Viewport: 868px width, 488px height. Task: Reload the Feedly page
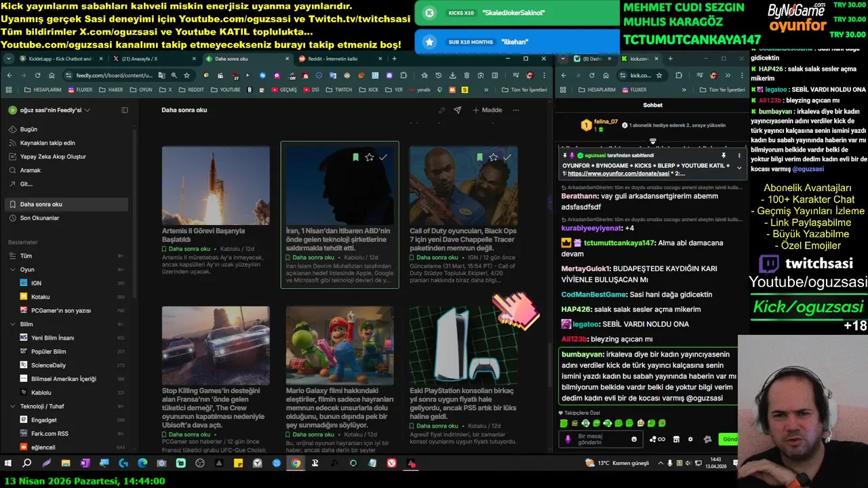(37, 75)
